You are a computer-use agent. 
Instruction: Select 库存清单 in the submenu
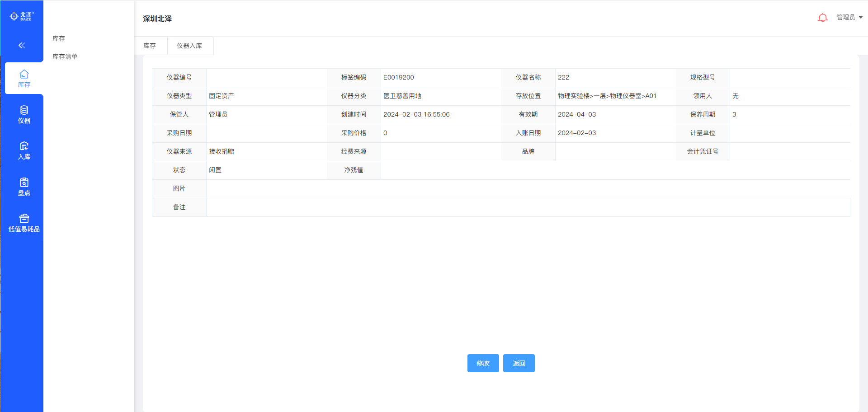click(65, 56)
